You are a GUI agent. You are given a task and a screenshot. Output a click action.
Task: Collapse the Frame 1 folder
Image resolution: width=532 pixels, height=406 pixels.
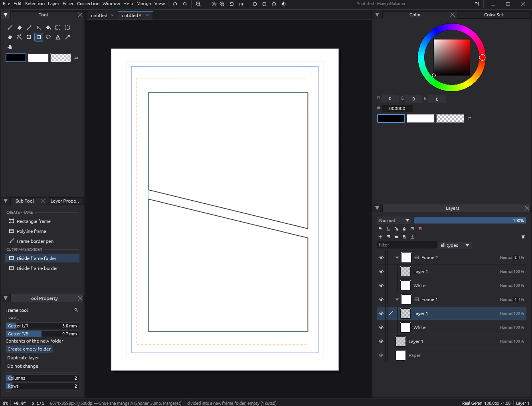point(397,300)
